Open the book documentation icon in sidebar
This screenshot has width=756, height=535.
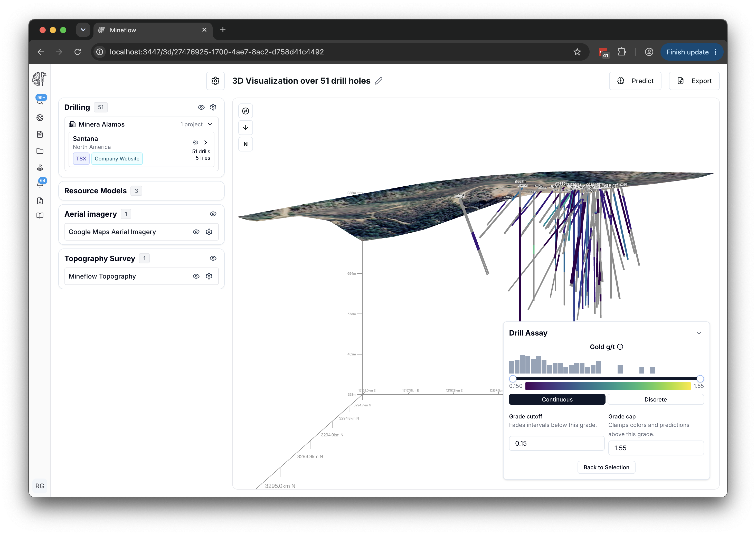click(x=40, y=216)
